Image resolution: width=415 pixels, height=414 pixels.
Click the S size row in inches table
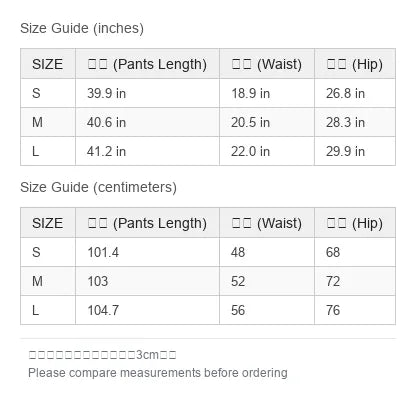click(208, 93)
